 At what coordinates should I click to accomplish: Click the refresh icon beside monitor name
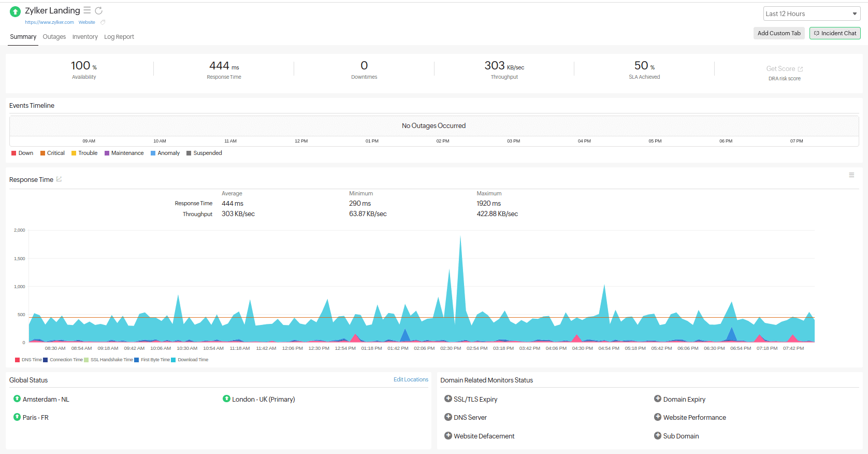click(98, 10)
